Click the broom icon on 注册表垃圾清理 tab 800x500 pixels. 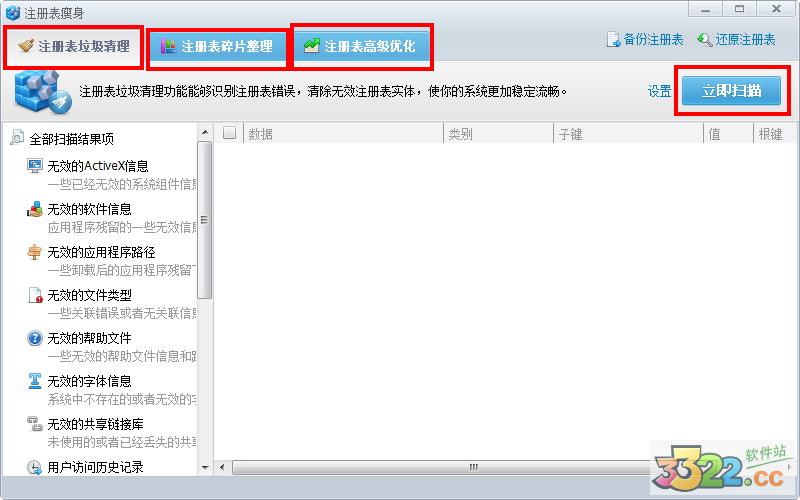point(26,46)
